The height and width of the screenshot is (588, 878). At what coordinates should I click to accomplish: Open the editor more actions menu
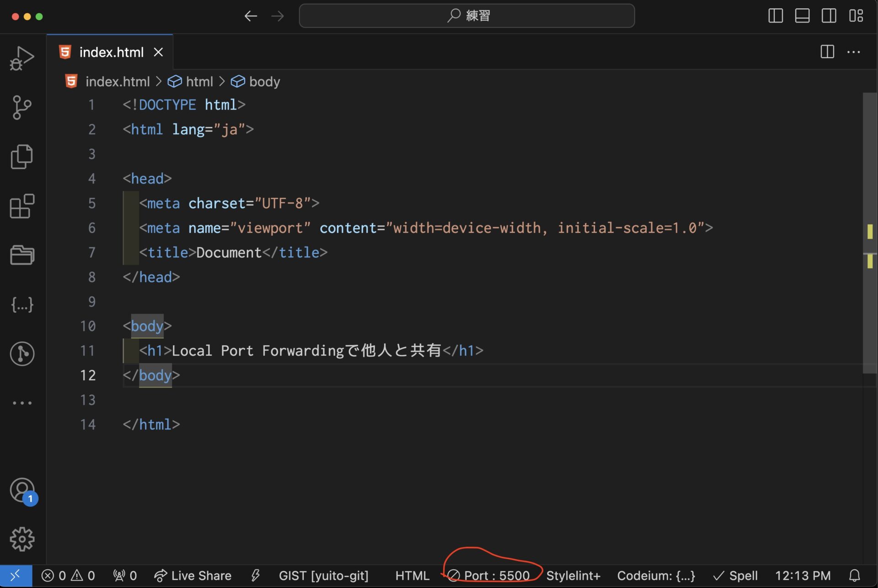pyautogui.click(x=854, y=52)
